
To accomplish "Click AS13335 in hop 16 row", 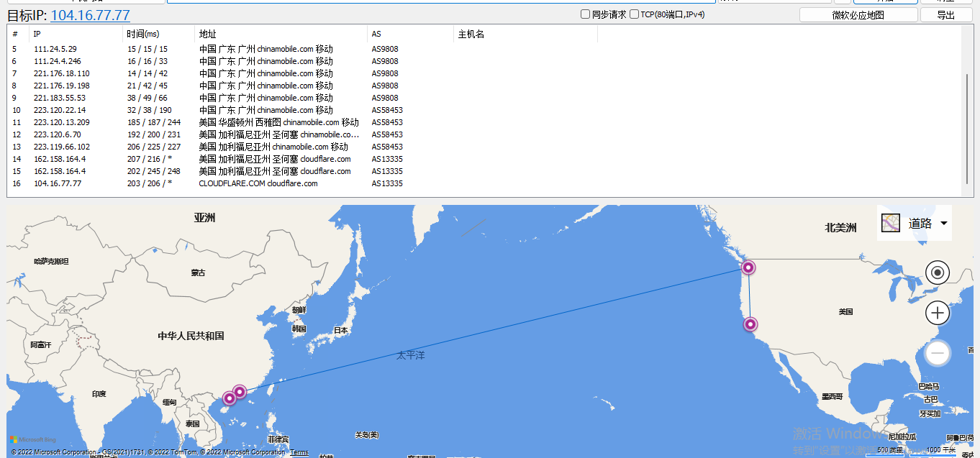I will (387, 183).
